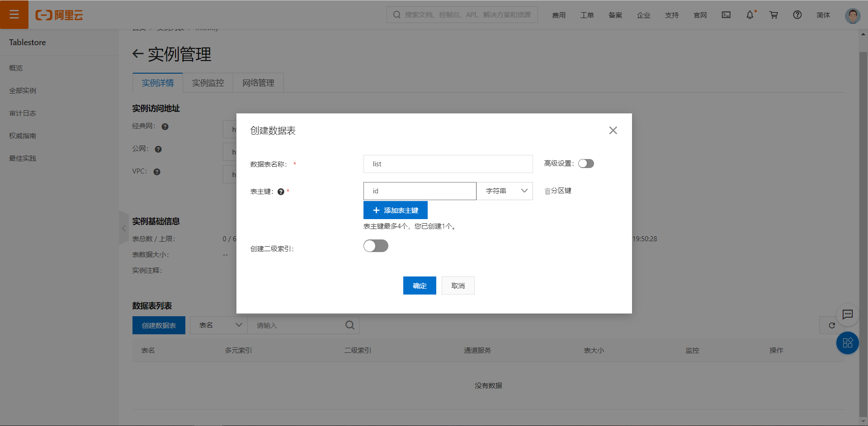Delete the id primary key via trash icon
Screen dimensions: 868x426
pyautogui.click(x=547, y=191)
